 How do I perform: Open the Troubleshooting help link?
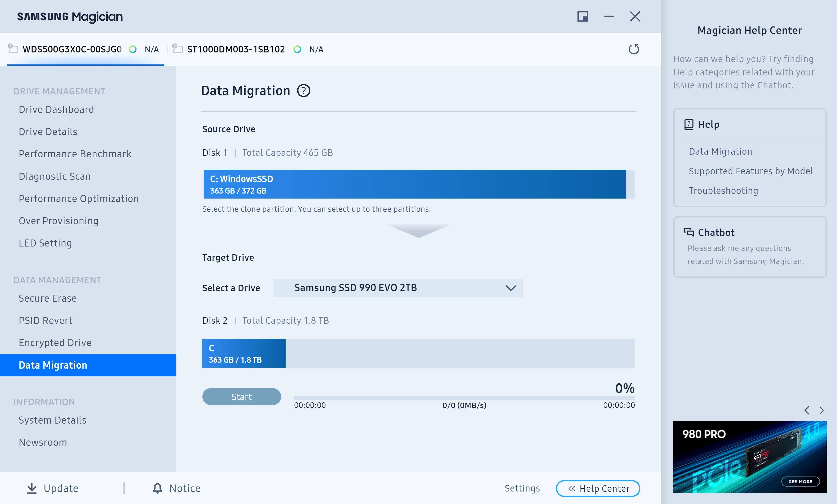(x=723, y=191)
